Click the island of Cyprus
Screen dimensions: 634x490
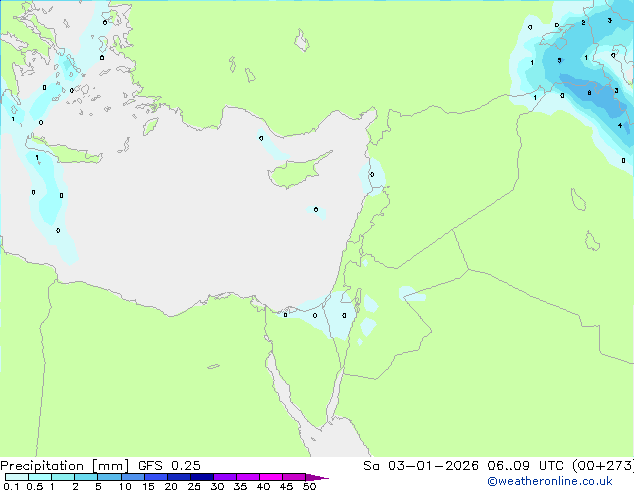click(x=297, y=171)
